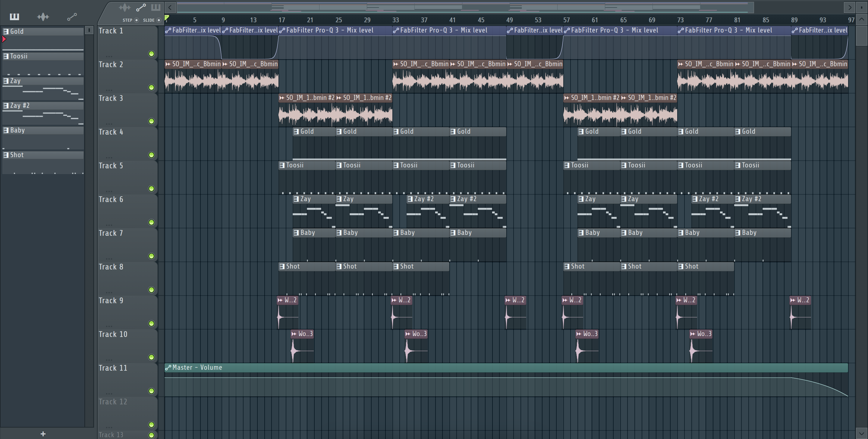Open menu of first Zay #2 clip on Track 6
The width and height of the screenshot is (868, 439).
(410, 199)
